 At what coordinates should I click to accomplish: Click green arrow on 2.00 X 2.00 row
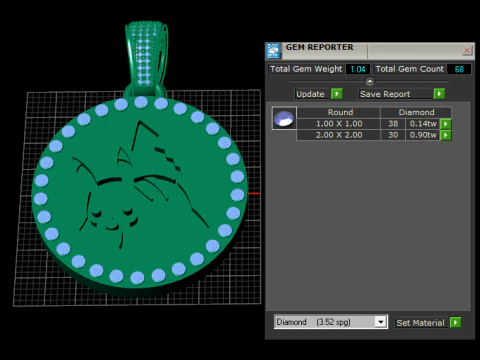pyautogui.click(x=446, y=135)
